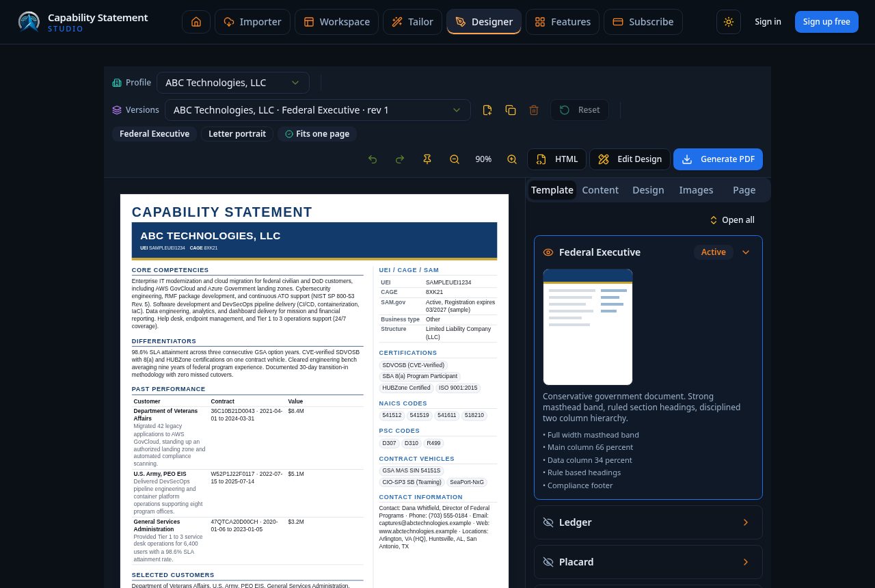Image resolution: width=875 pixels, height=588 pixels.
Task: Click the Versions layers icon
Action: click(117, 110)
